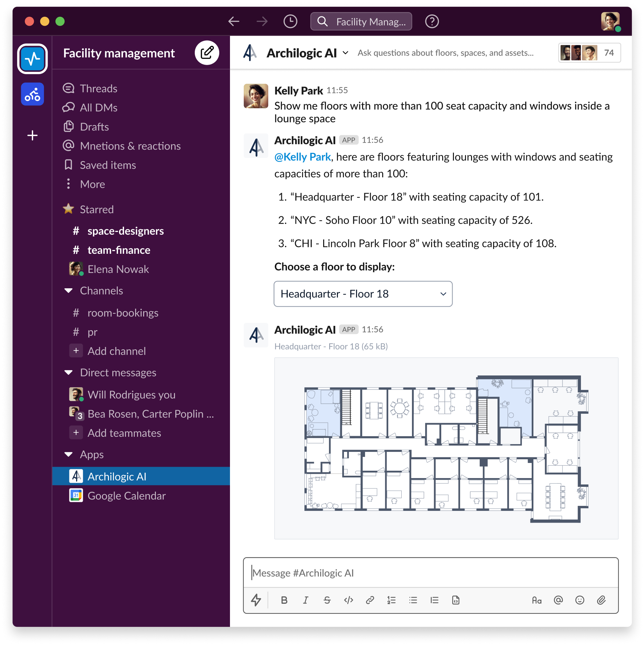Open the Headquarter - Floor 18 dropdown
644x645 pixels.
363,294
